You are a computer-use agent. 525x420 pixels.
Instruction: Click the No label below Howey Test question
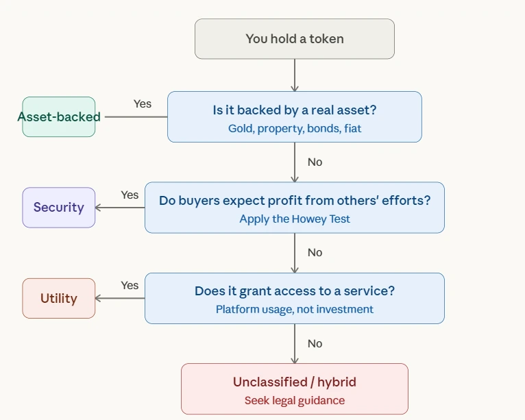tap(315, 253)
